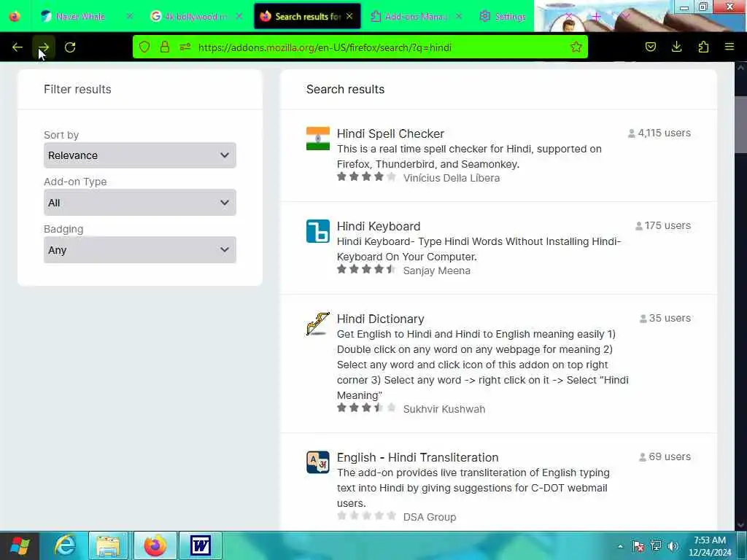The width and height of the screenshot is (747, 560).
Task: Click the scrollbar down arrow
Action: pyautogui.click(x=740, y=525)
